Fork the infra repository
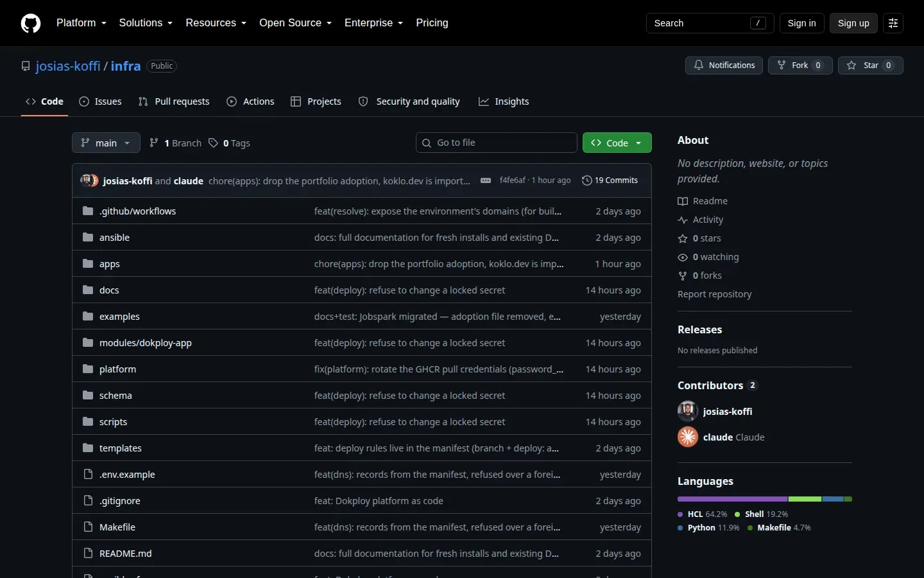924x578 pixels. coord(800,66)
